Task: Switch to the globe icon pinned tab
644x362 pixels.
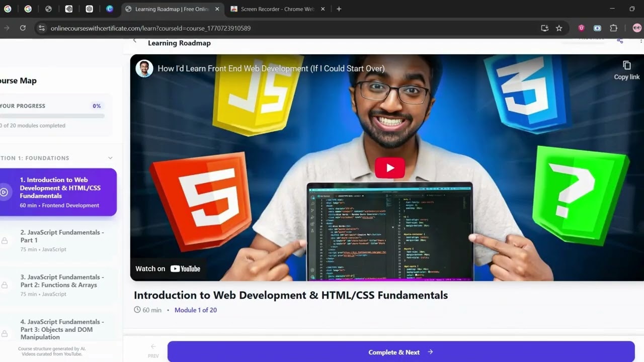Action: (48, 9)
